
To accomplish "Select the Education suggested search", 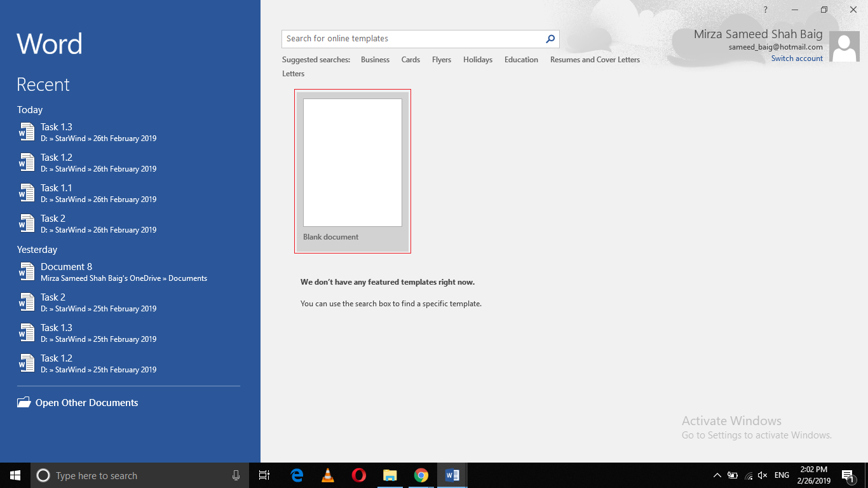I will [x=521, y=60].
